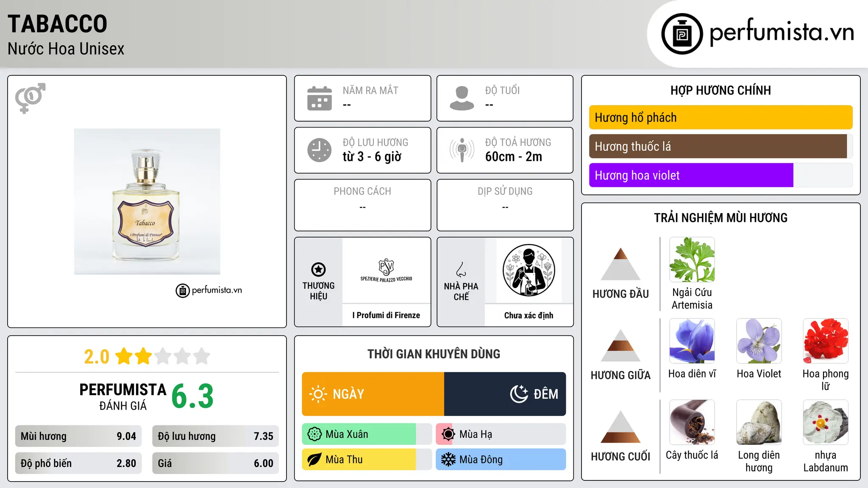Click the Trải Nghiệm Mùi Hương heading

click(721, 218)
